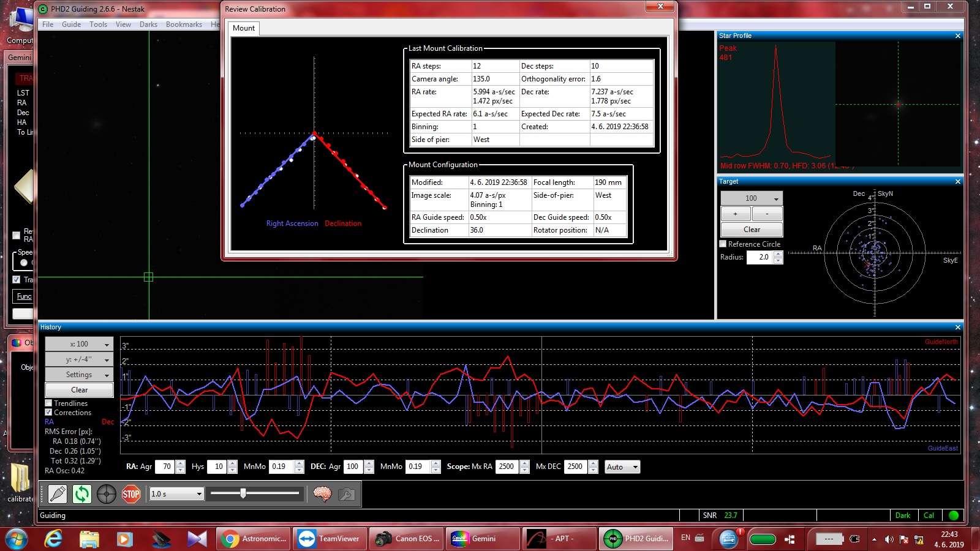Select the Mount tab in Review Calibration
Screen dimensions: 980x551
(x=244, y=28)
